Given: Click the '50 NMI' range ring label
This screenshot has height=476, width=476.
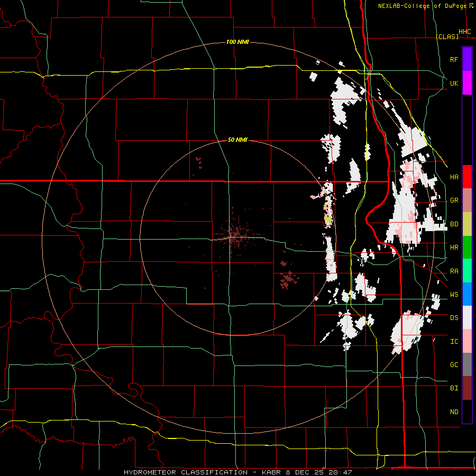Looking at the screenshot, I should (237, 140).
